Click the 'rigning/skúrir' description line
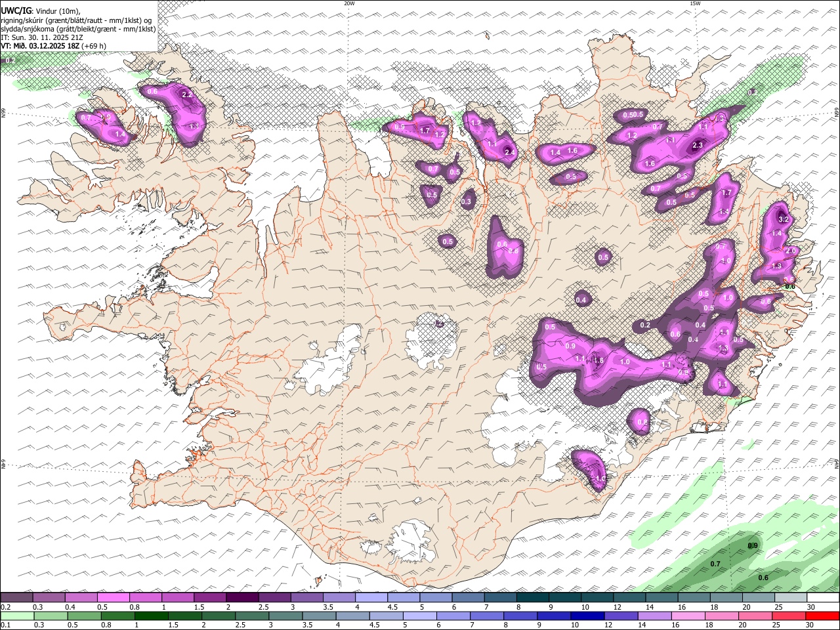 tap(77, 20)
